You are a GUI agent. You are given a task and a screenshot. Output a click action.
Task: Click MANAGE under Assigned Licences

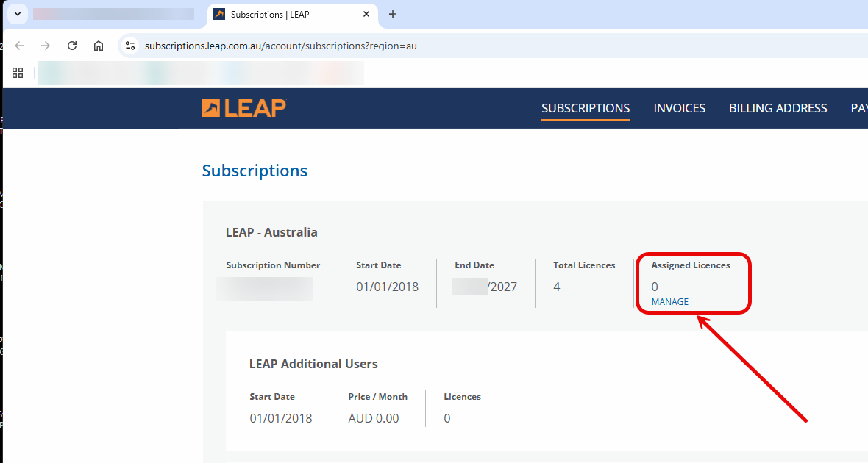(669, 301)
